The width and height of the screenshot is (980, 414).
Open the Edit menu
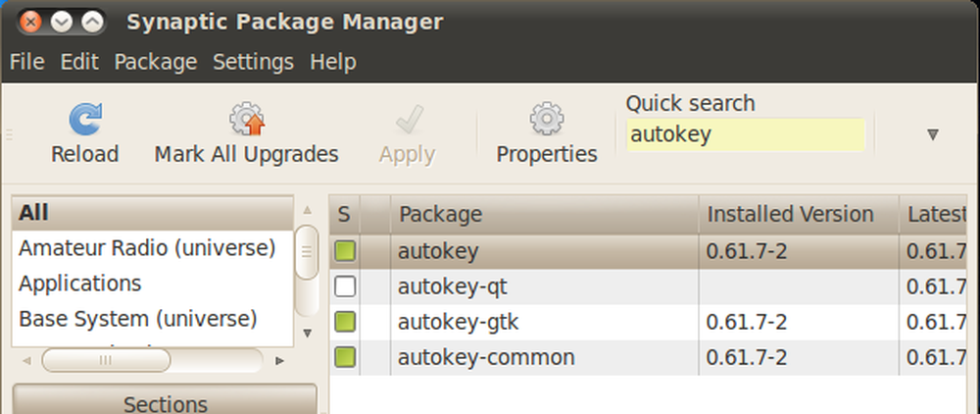coord(79,62)
